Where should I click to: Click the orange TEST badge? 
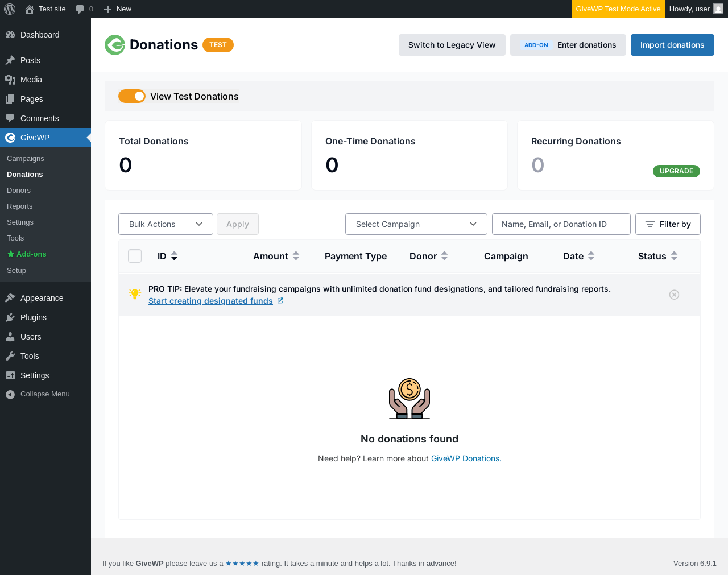point(218,45)
